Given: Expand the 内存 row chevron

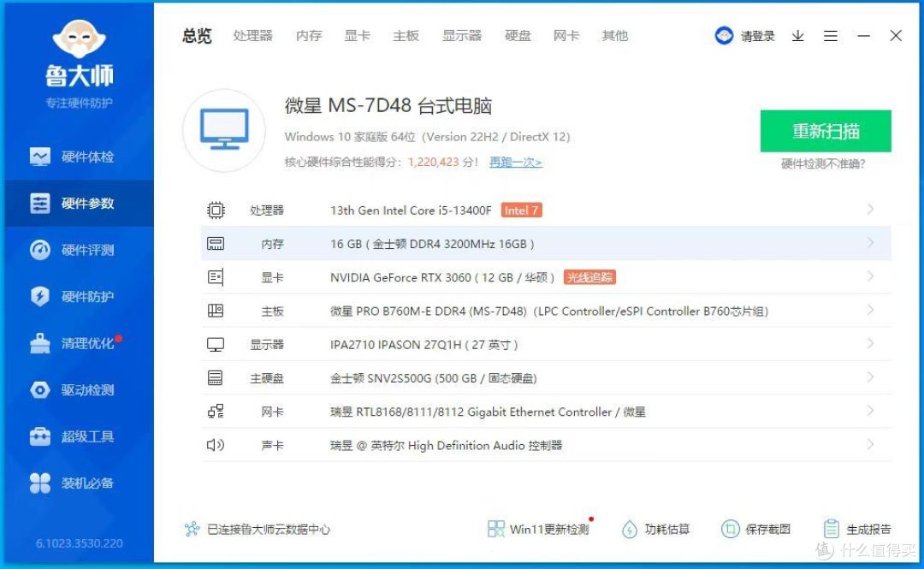Looking at the screenshot, I should click(870, 243).
